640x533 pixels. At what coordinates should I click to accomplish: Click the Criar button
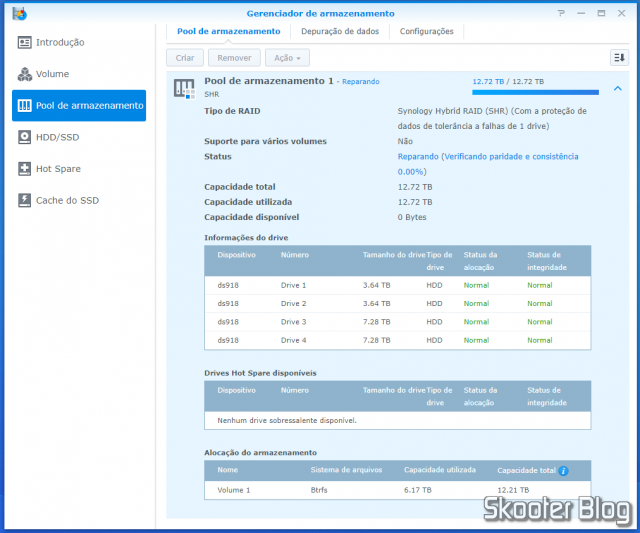click(185, 58)
